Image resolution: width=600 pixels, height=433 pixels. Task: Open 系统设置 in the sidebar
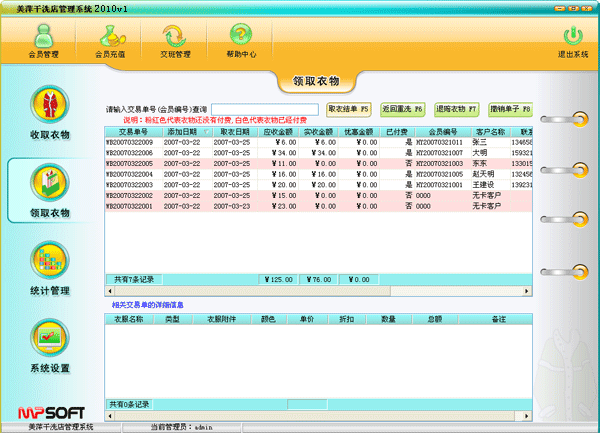tap(49, 345)
